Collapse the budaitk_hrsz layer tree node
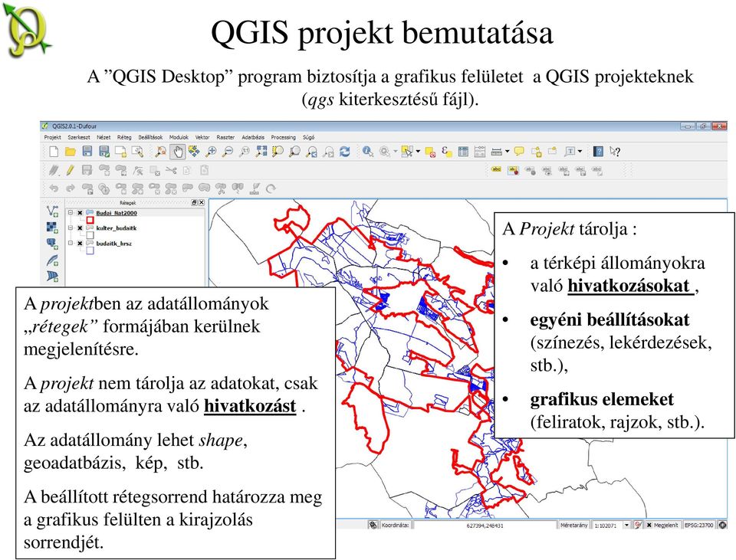Viewport: 736px width, 560px height. [71, 244]
